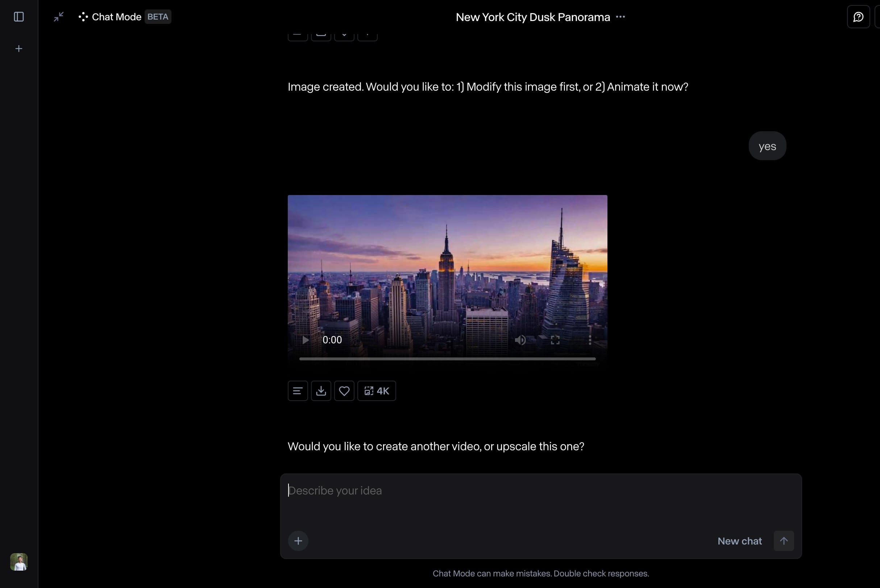Click the plus icon in left sidebar

point(19,49)
